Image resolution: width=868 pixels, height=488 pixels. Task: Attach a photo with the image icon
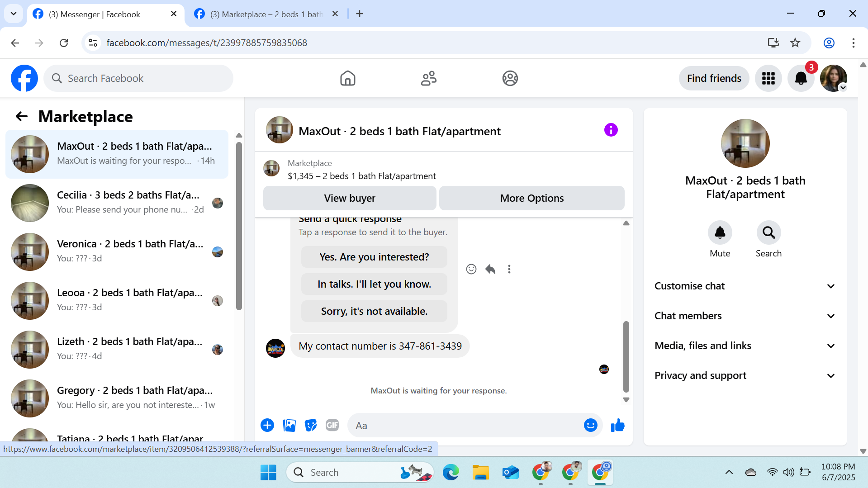(289, 425)
